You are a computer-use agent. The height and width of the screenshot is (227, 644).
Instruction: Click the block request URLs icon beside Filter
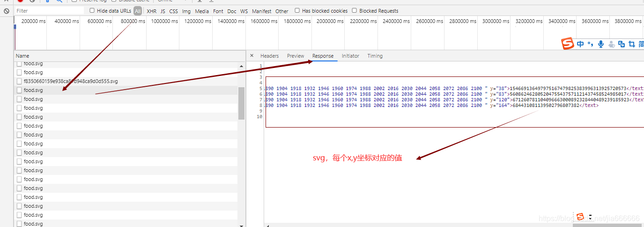(6, 10)
